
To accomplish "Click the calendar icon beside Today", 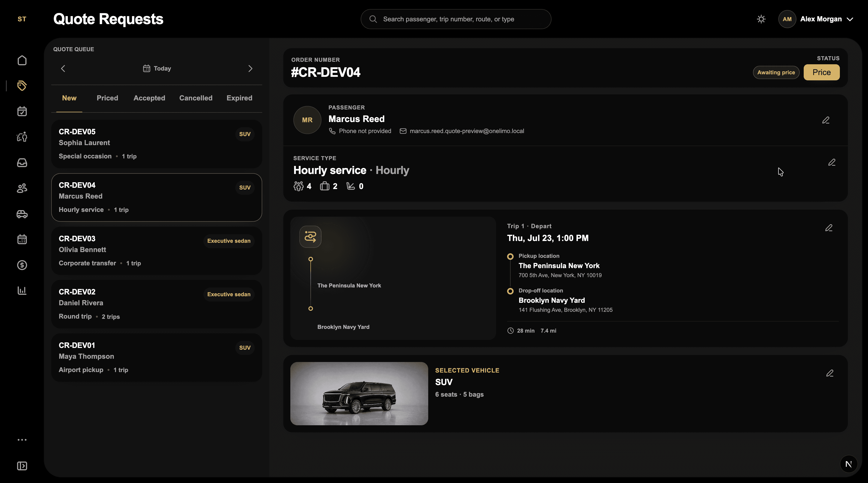I will tap(147, 68).
